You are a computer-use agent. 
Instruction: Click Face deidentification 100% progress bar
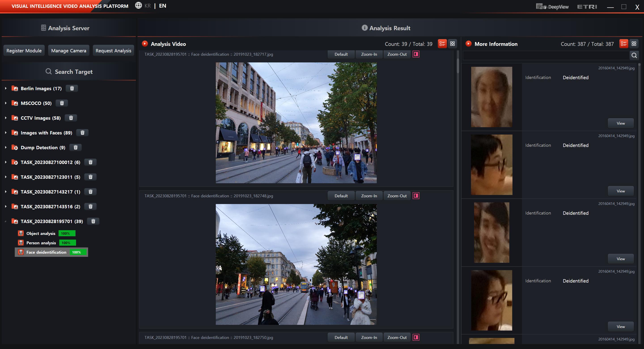tap(78, 252)
